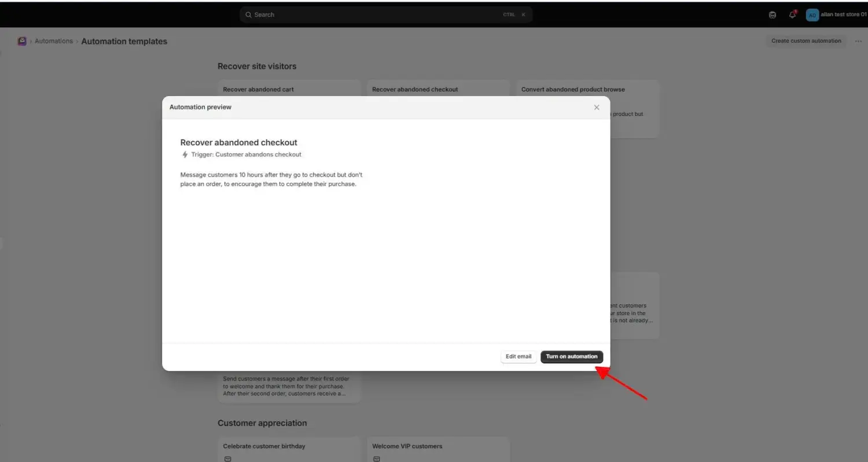Image resolution: width=868 pixels, height=462 pixels.
Task: Click the AO store avatar
Action: click(812, 14)
